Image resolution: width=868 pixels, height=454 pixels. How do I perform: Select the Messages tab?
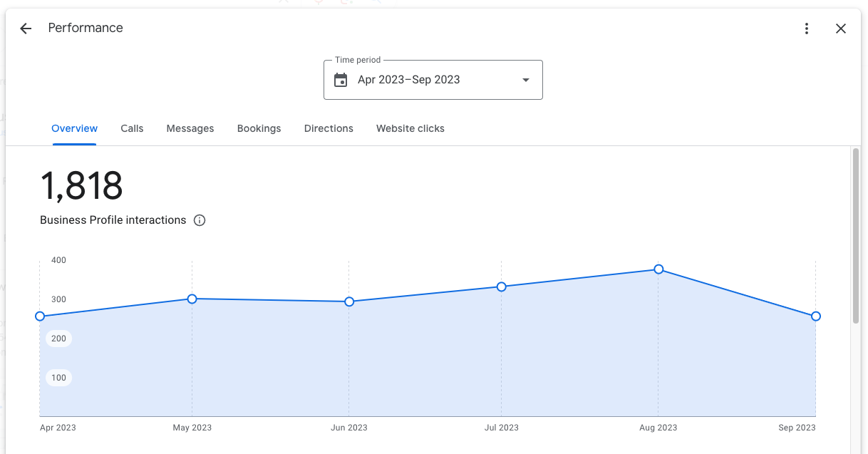tap(190, 128)
